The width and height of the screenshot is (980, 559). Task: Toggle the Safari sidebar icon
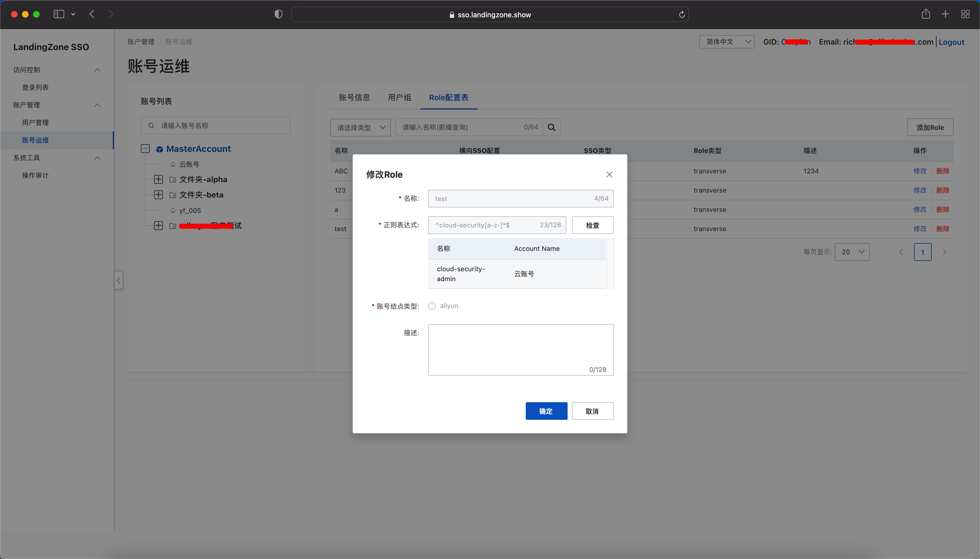59,14
